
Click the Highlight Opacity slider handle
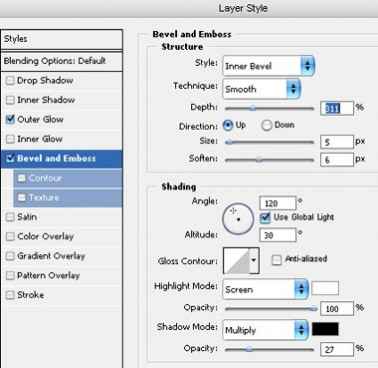(x=313, y=309)
